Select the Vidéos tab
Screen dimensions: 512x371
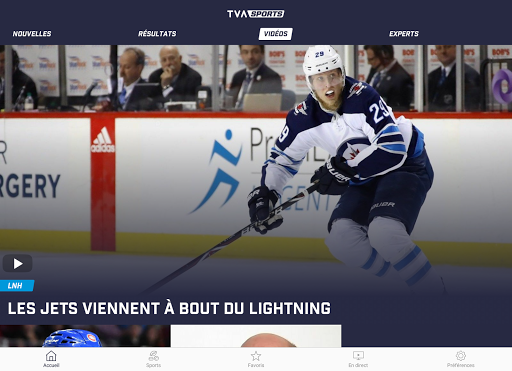tap(276, 34)
